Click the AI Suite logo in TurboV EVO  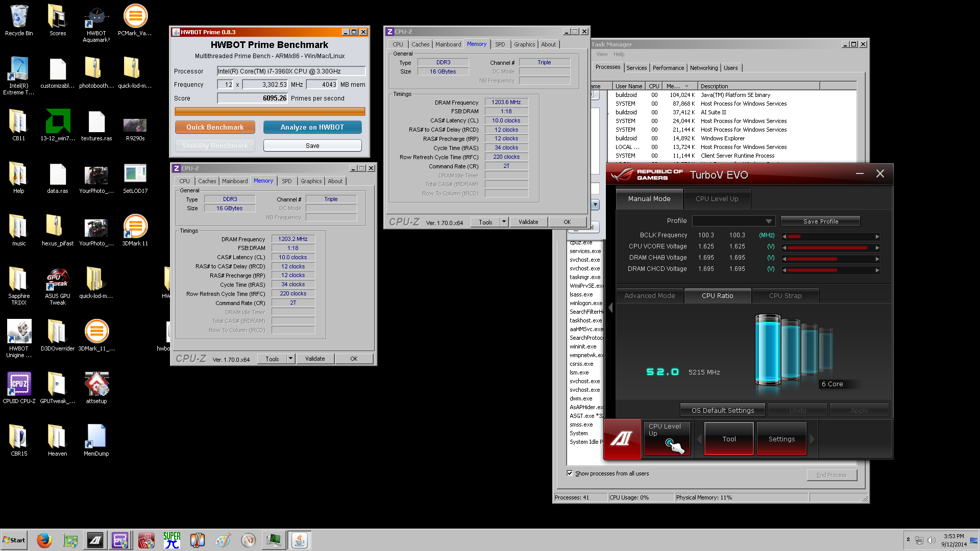622,439
